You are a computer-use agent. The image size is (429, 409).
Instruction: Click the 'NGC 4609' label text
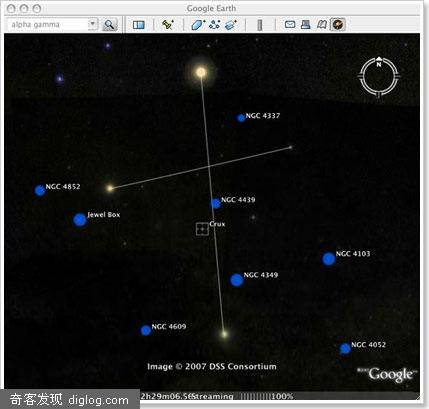point(169,326)
